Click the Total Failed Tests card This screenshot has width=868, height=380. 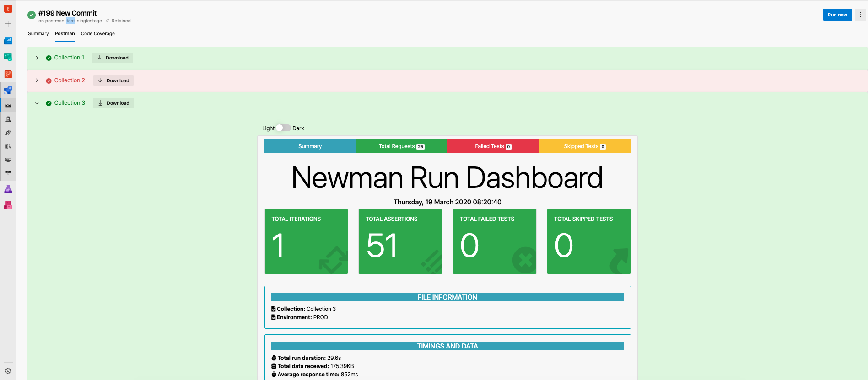pos(495,241)
